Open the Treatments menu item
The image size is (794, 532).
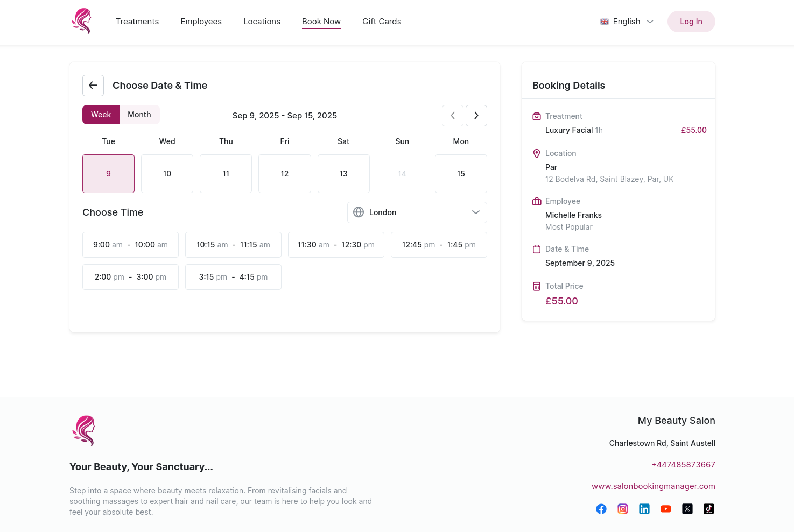click(x=137, y=22)
